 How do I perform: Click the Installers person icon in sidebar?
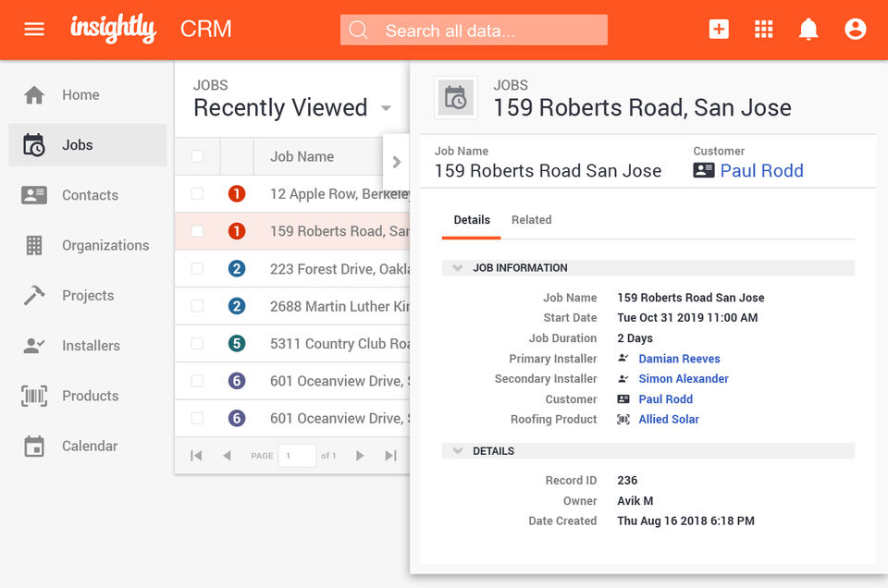pyautogui.click(x=34, y=345)
